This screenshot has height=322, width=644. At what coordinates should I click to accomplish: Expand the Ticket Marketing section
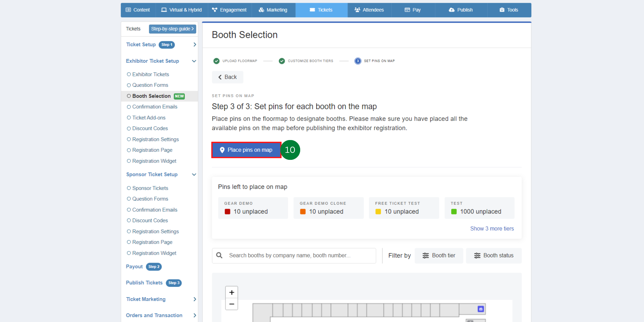point(195,299)
